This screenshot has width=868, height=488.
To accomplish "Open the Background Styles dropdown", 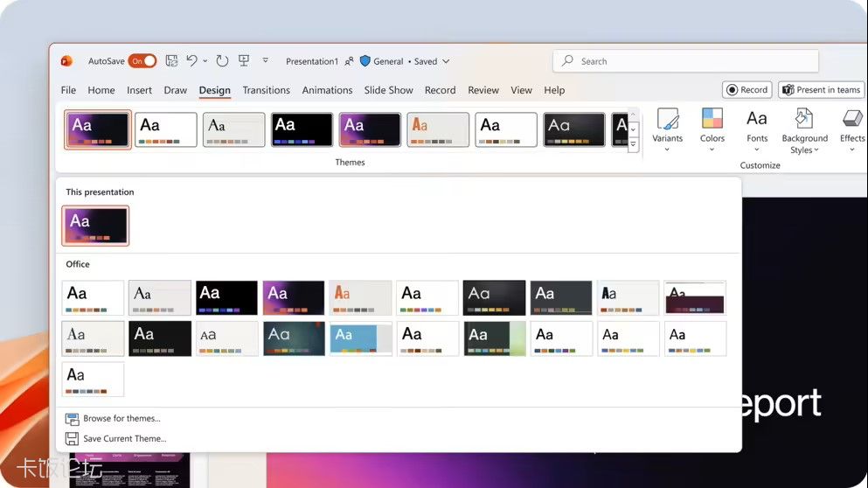I will click(804, 132).
